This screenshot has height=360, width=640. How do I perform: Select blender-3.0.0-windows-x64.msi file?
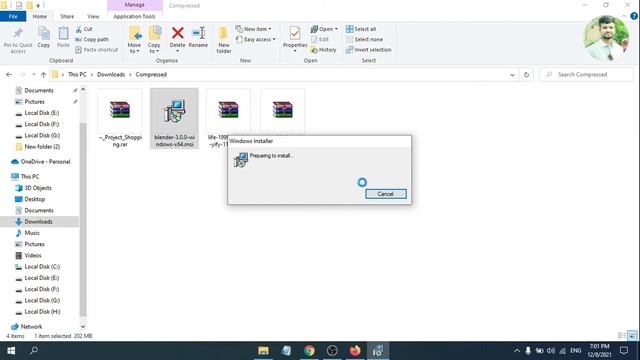[174, 118]
